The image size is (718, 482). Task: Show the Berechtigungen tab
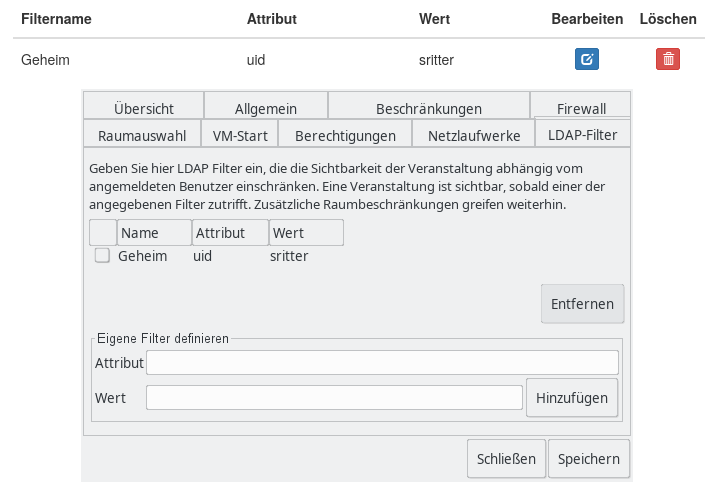345,135
